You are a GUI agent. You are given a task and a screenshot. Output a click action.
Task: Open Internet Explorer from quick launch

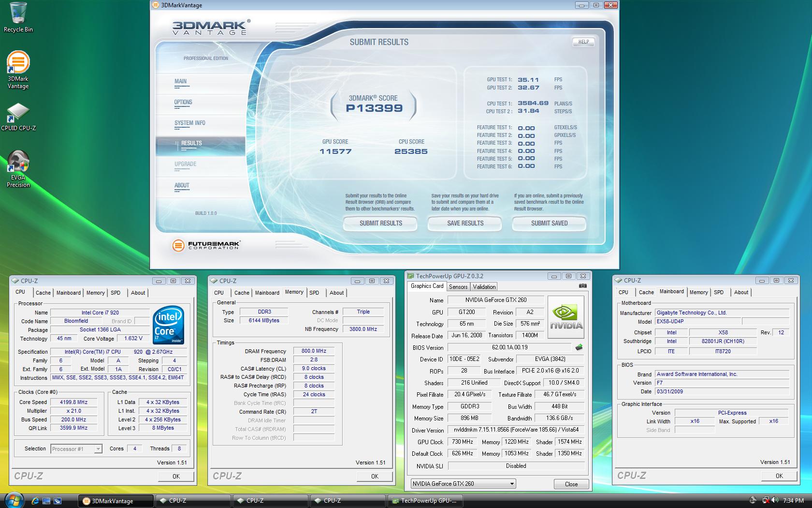click(x=35, y=501)
